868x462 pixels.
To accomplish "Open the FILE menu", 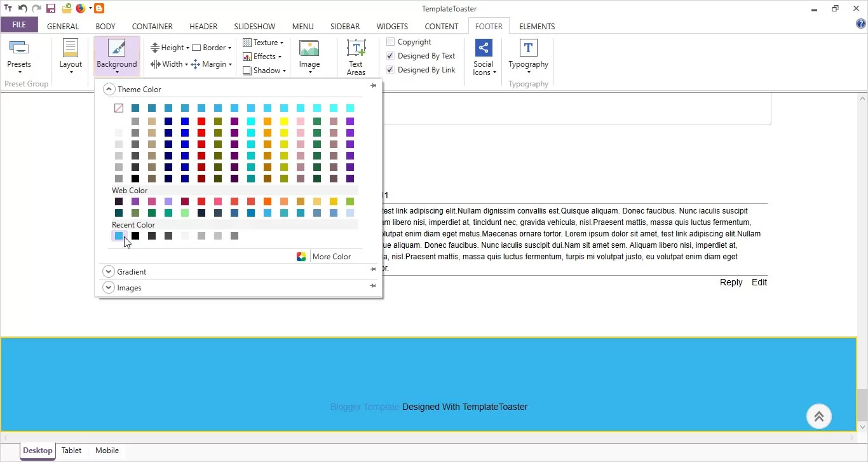I will 19,25.
